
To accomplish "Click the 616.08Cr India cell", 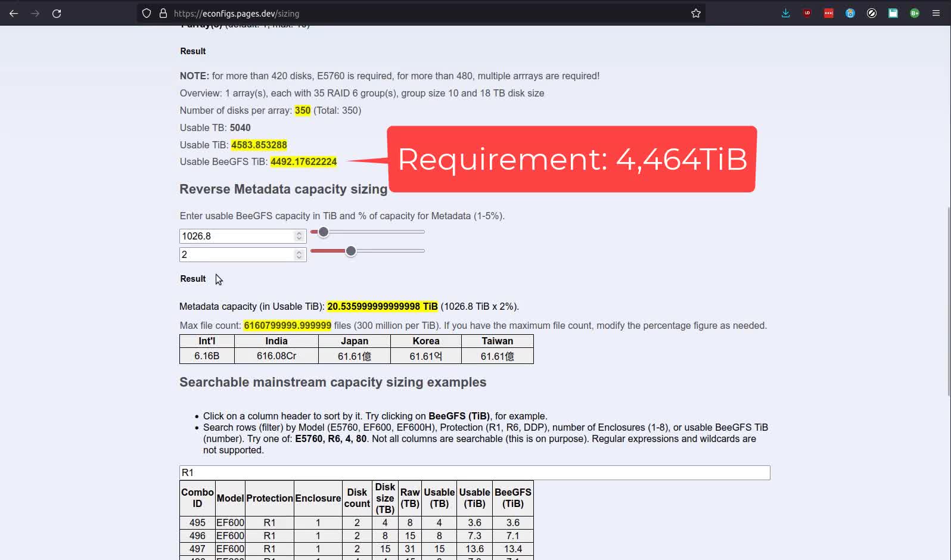I will pyautogui.click(x=276, y=356).
